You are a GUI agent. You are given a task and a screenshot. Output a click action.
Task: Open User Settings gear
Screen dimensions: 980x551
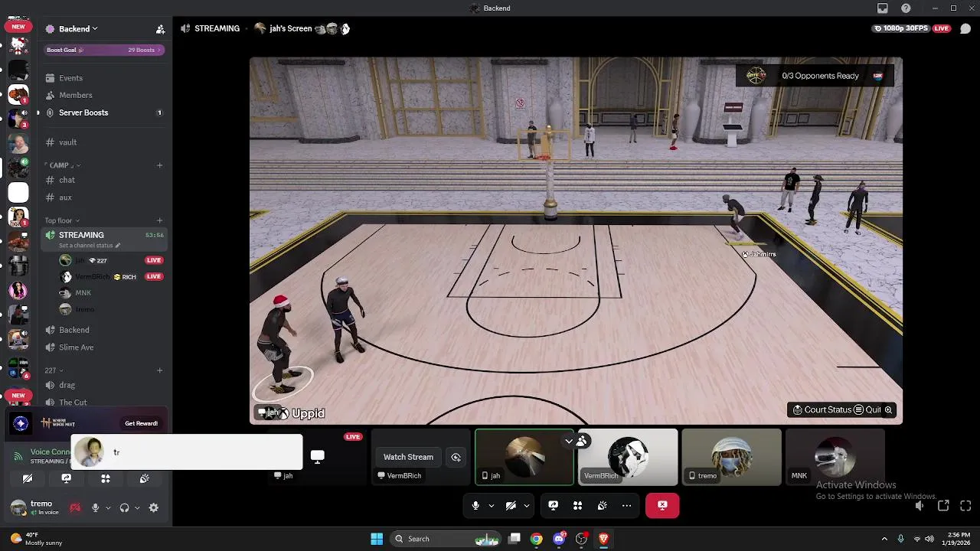[154, 507]
